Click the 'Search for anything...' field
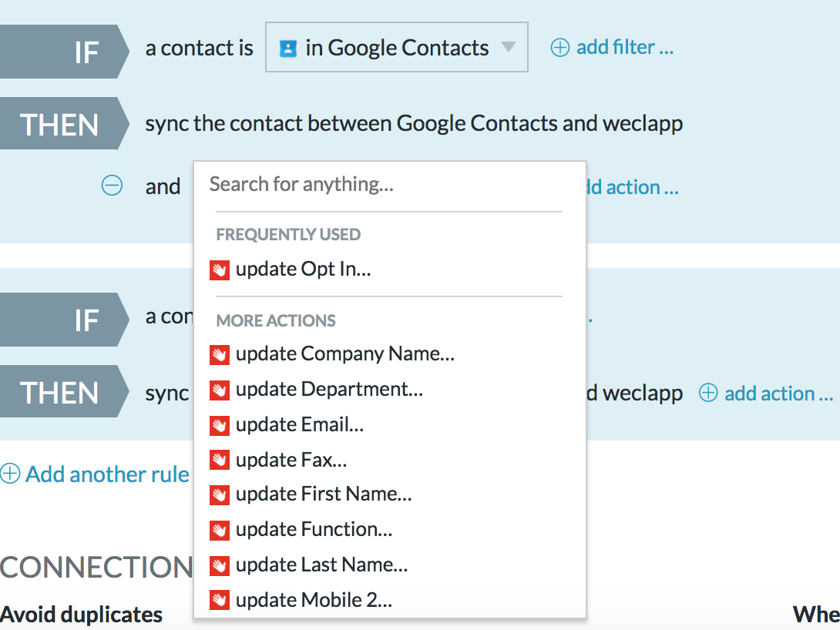This screenshot has height=630, width=840. (389, 185)
